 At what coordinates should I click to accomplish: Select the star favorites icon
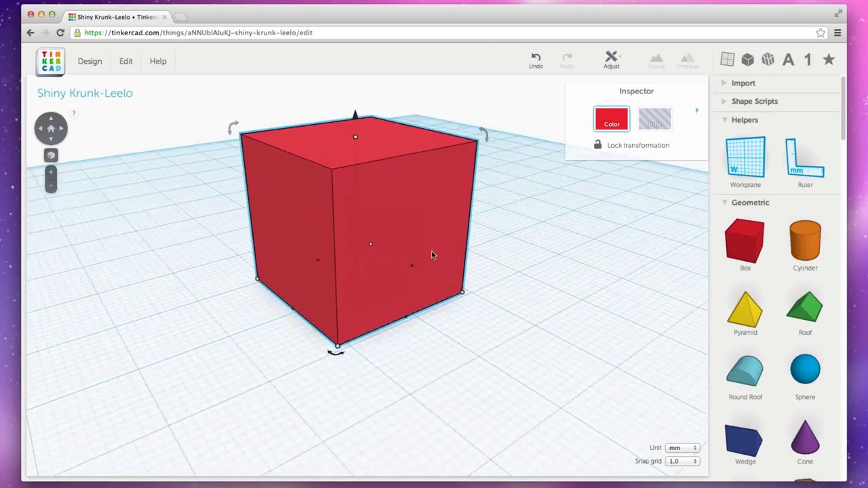(x=829, y=60)
